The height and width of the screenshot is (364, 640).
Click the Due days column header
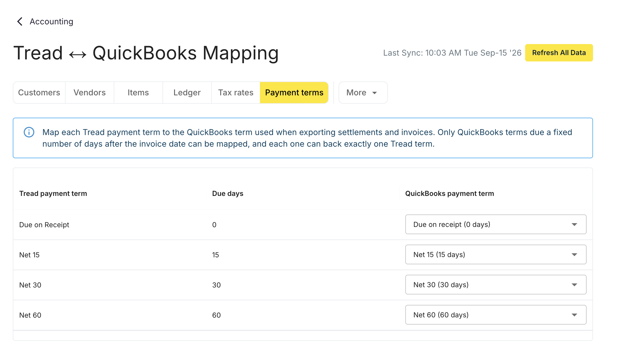coord(228,194)
